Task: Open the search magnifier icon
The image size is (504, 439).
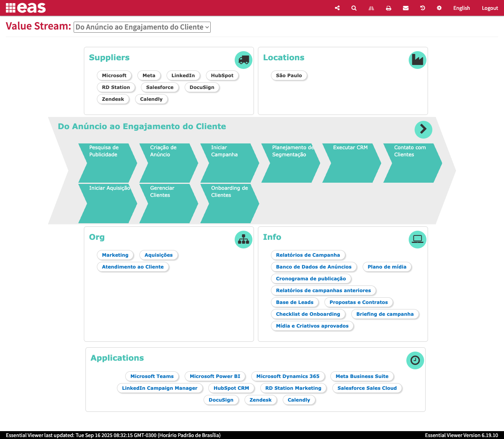Action: 354,8
